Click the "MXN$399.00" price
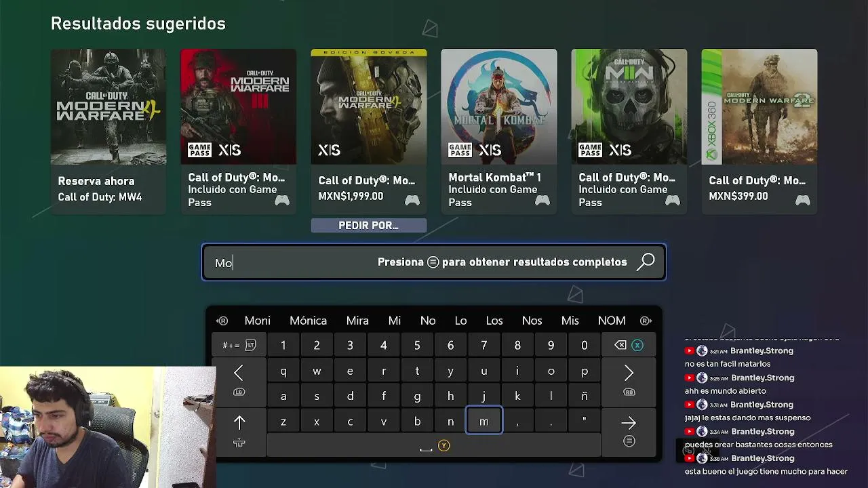The height and width of the screenshot is (488, 868). click(738, 197)
